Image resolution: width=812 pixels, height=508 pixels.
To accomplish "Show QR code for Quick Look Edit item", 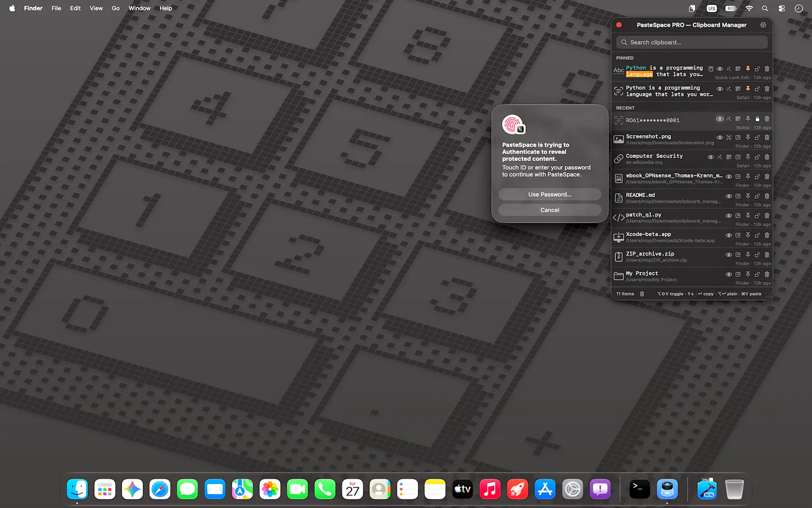I will click(738, 69).
